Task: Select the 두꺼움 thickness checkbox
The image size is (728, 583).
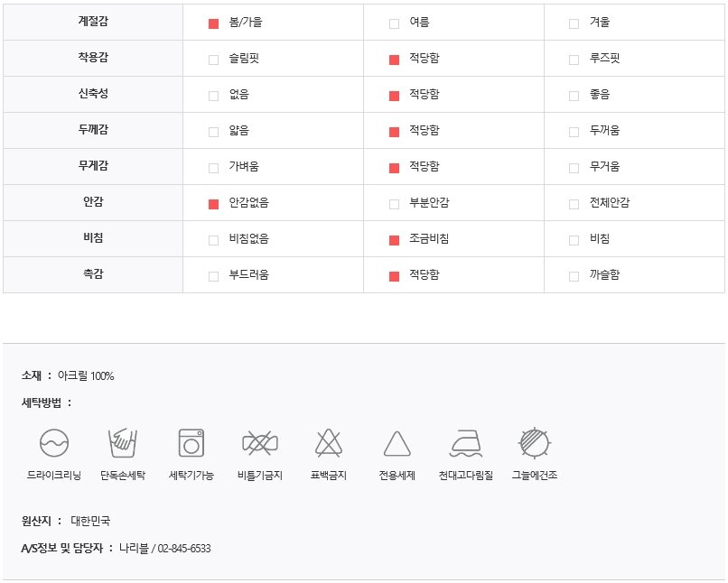Action: [574, 132]
